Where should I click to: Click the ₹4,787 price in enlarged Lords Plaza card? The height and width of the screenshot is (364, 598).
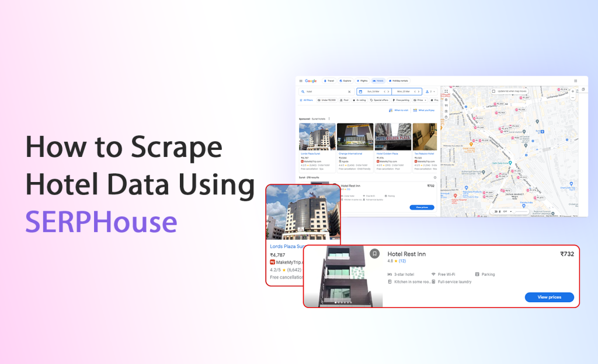coord(277,255)
